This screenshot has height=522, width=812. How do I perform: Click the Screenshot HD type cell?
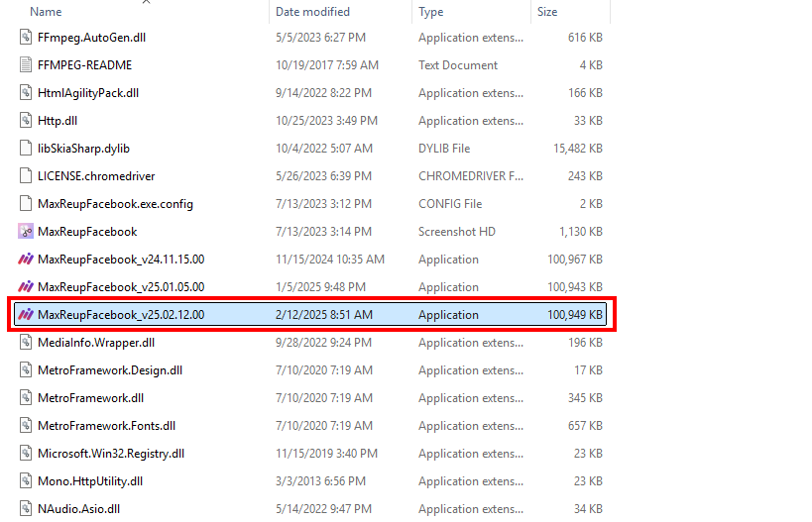tap(457, 231)
